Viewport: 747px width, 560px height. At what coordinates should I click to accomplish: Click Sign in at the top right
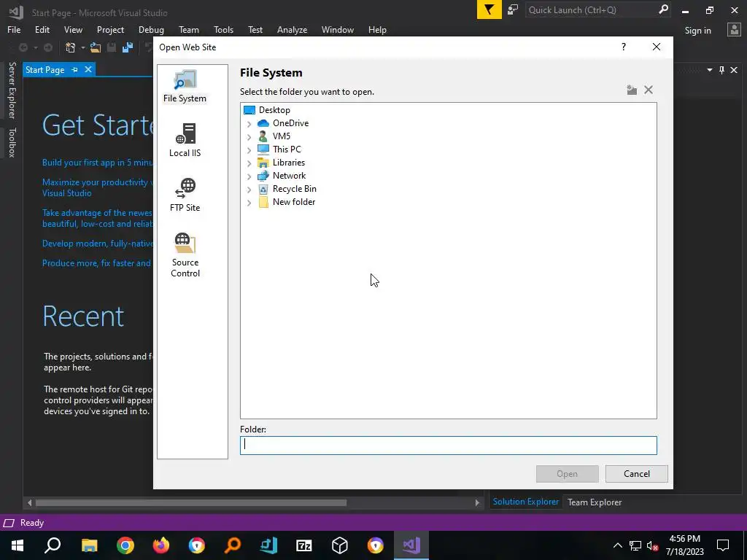697,31
